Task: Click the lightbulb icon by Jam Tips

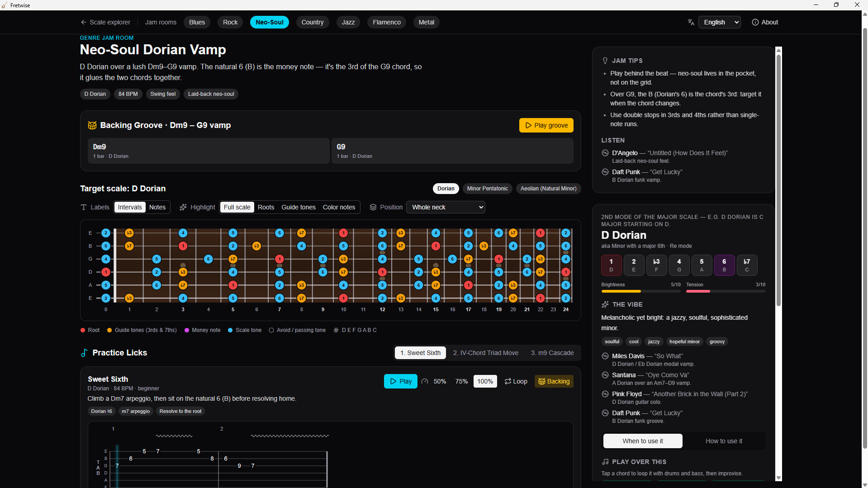Action: click(605, 61)
